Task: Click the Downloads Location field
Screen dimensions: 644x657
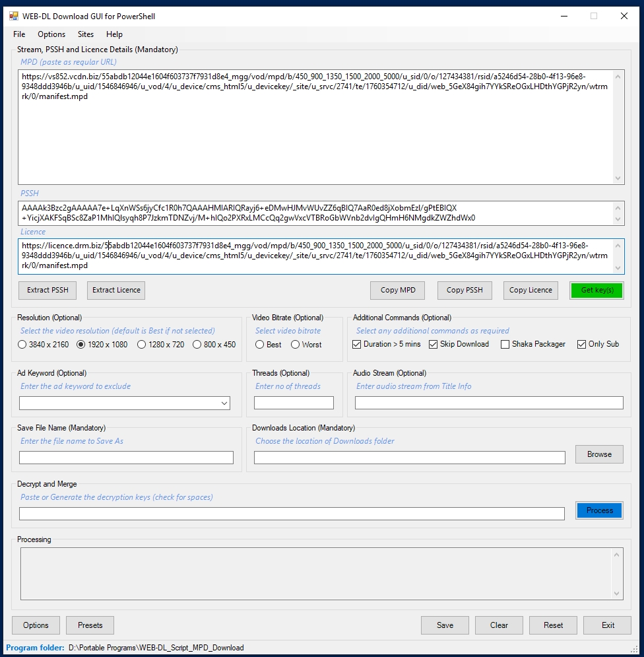Action: tap(410, 458)
